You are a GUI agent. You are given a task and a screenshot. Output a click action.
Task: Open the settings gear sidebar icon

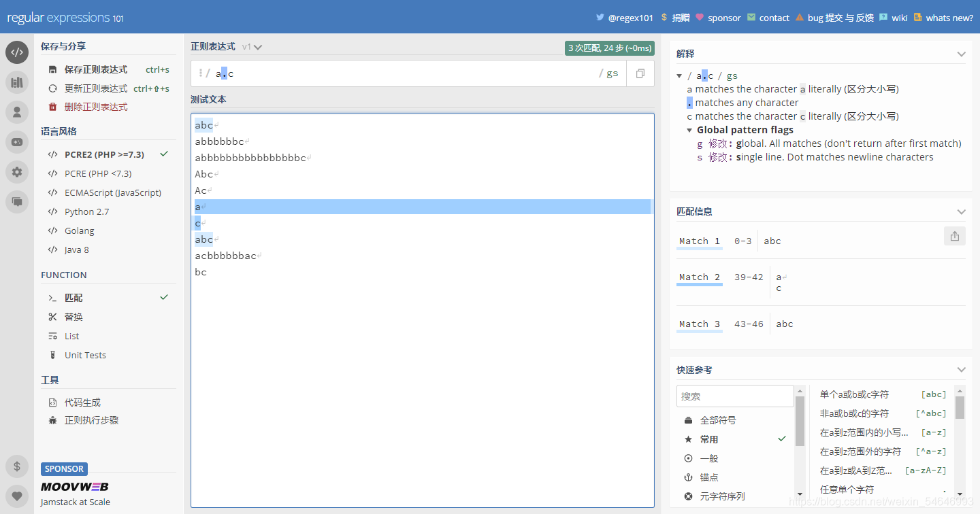(17, 172)
